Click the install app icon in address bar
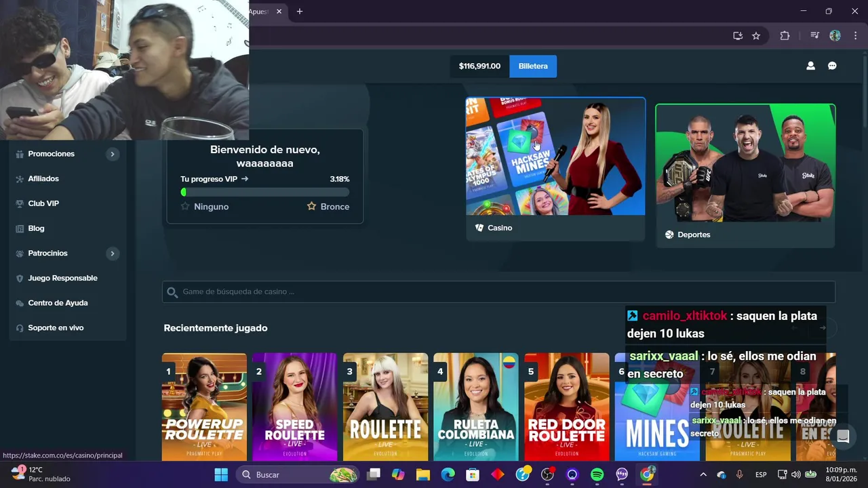 [x=738, y=36]
